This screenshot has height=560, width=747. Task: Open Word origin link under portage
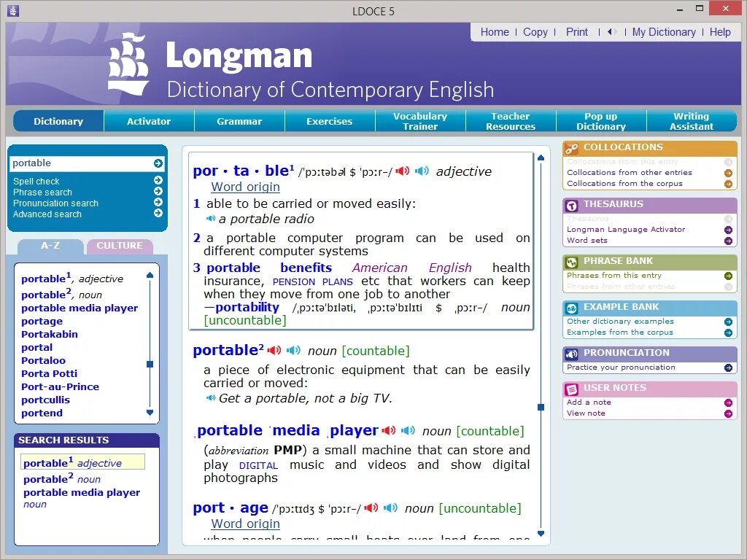[245, 524]
